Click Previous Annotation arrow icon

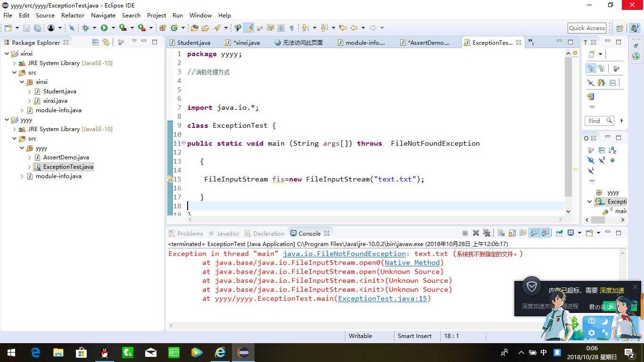point(324,28)
